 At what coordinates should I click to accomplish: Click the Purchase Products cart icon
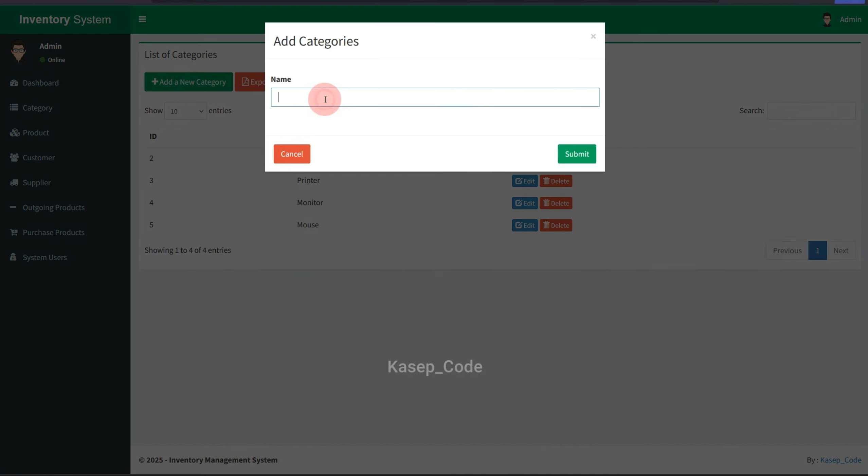point(14,232)
